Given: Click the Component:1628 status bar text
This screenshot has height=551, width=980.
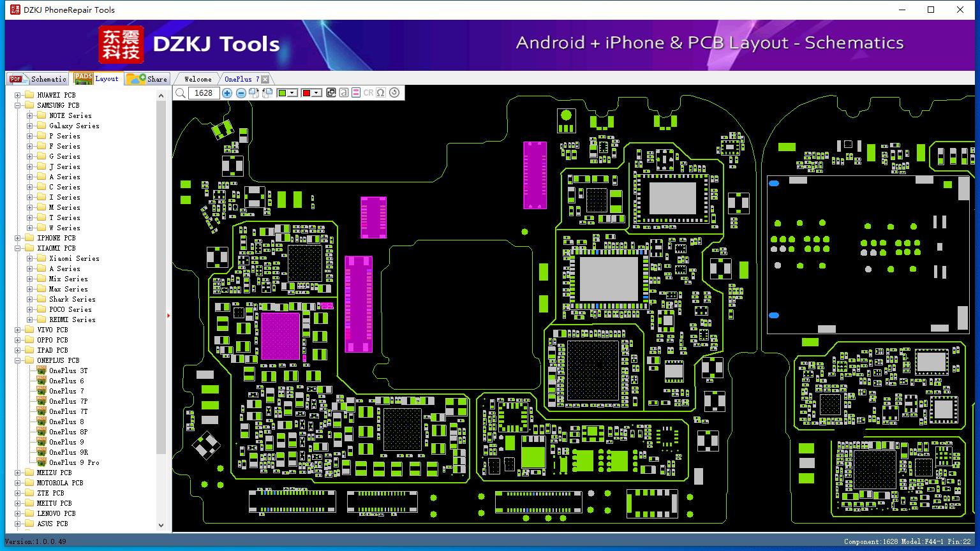Looking at the screenshot, I should pos(871,542).
